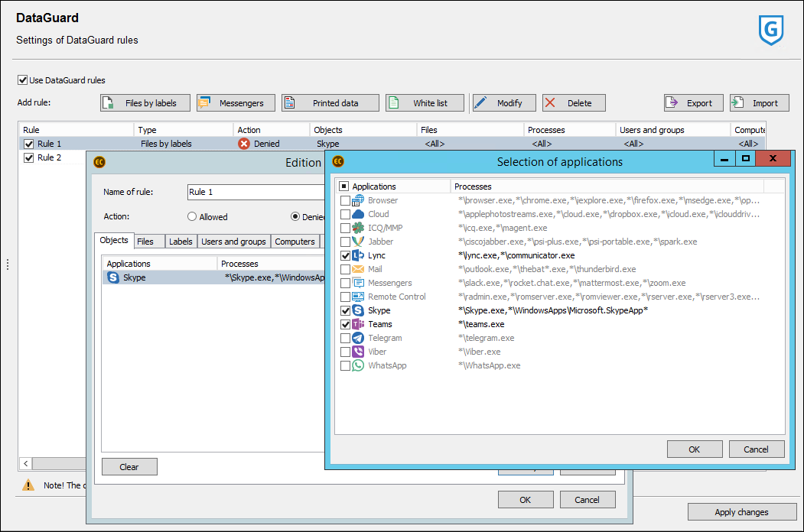The height and width of the screenshot is (532, 804).
Task: Select the "Rule 2" row label
Action: click(x=49, y=158)
